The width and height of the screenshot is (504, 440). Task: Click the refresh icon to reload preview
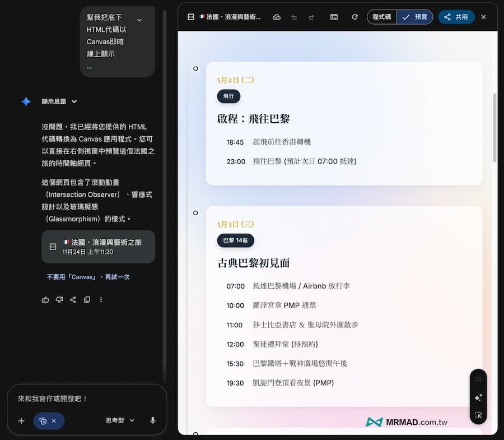point(354,17)
